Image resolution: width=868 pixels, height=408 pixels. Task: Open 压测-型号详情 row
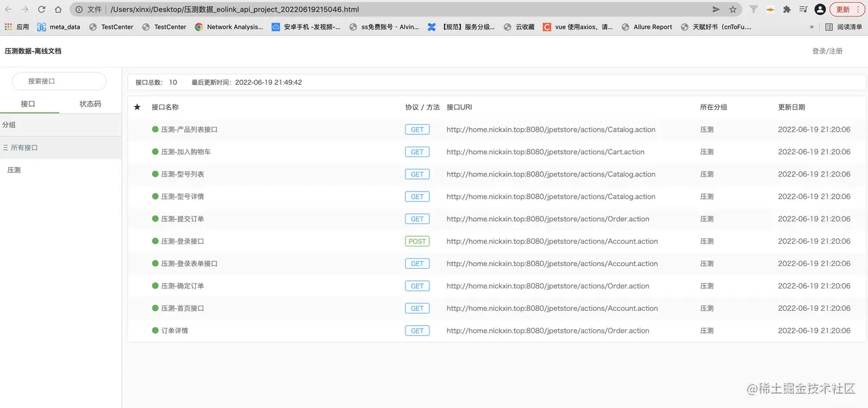pyautogui.click(x=496, y=197)
